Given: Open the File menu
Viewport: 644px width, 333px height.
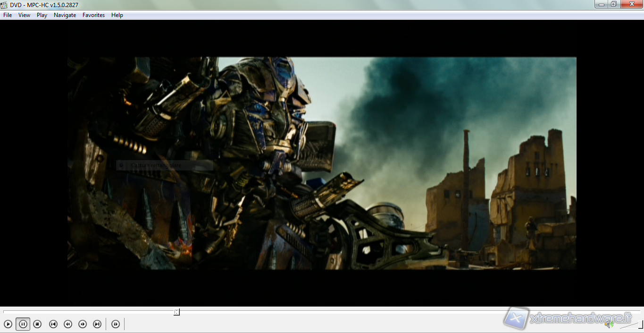Looking at the screenshot, I should click(8, 15).
